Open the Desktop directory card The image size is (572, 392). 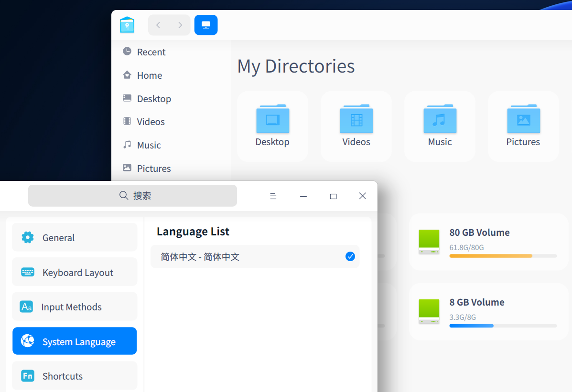[272, 126]
